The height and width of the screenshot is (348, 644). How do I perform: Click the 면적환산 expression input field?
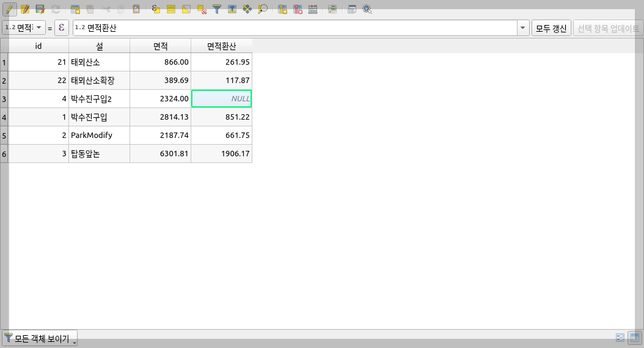coord(295,27)
